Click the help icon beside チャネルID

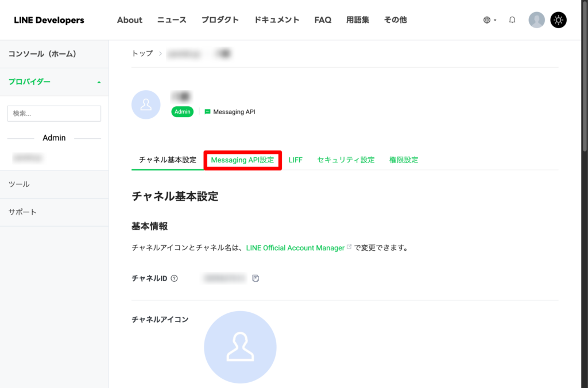click(x=175, y=278)
